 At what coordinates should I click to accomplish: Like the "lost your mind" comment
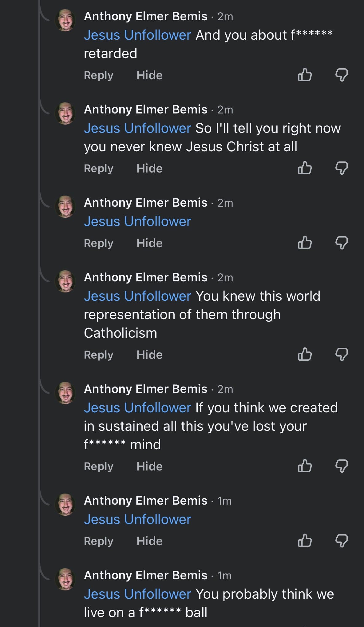point(305,466)
